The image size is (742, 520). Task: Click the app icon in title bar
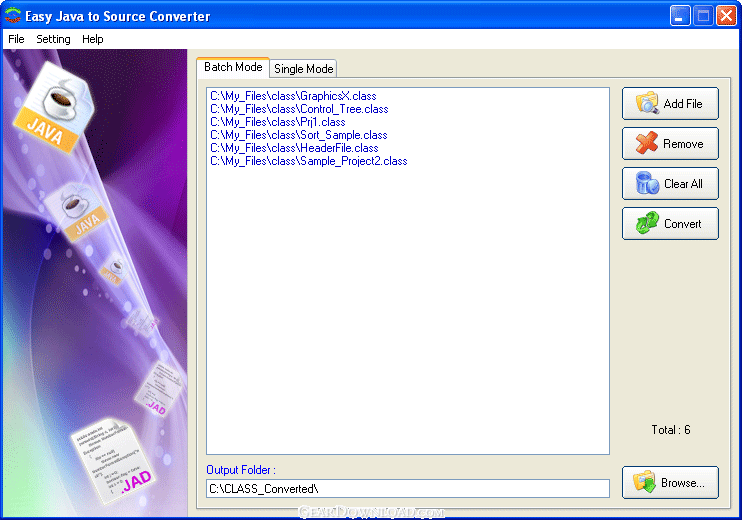13,15
